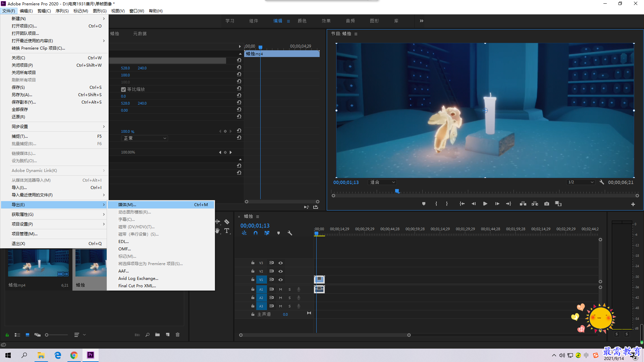
Task: Click the find magnifier in project panel
Action: pos(147,335)
